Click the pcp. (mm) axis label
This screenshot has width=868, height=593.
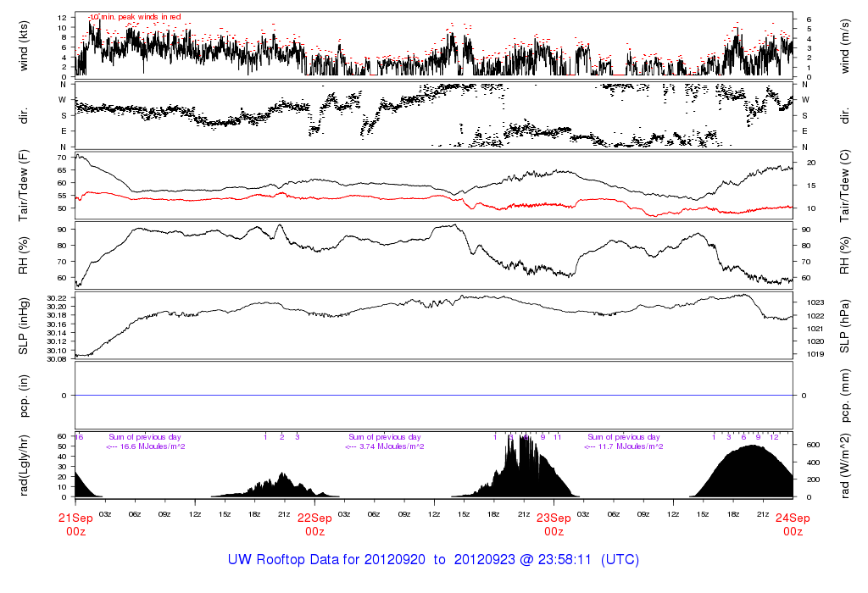click(842, 395)
